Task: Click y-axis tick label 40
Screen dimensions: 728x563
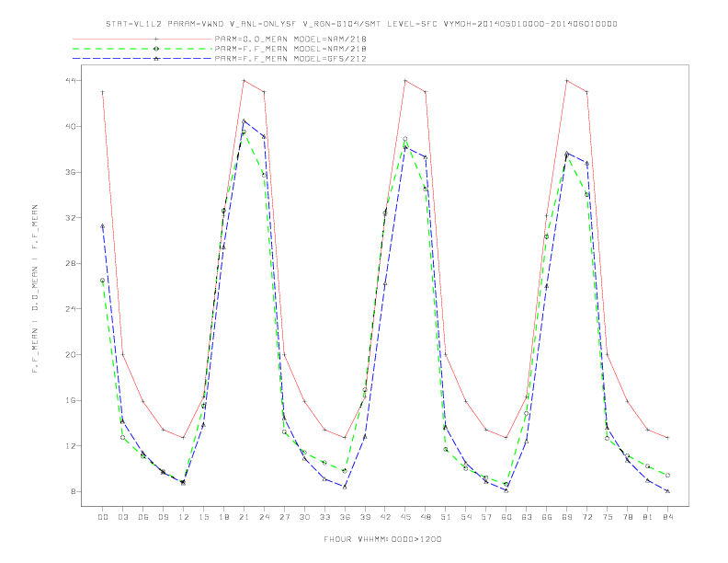Action: coord(71,126)
